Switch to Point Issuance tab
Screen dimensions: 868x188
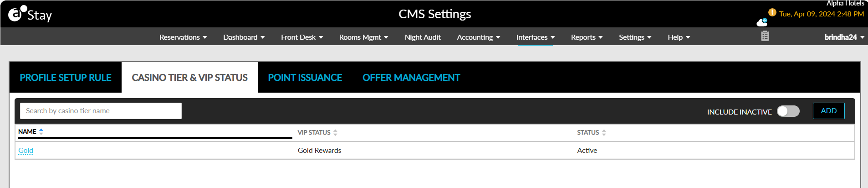305,78
